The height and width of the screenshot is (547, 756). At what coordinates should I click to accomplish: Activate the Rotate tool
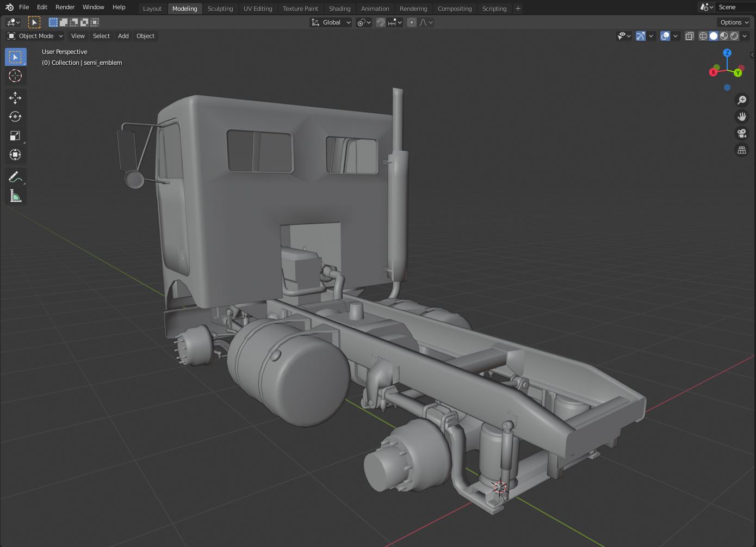15,117
